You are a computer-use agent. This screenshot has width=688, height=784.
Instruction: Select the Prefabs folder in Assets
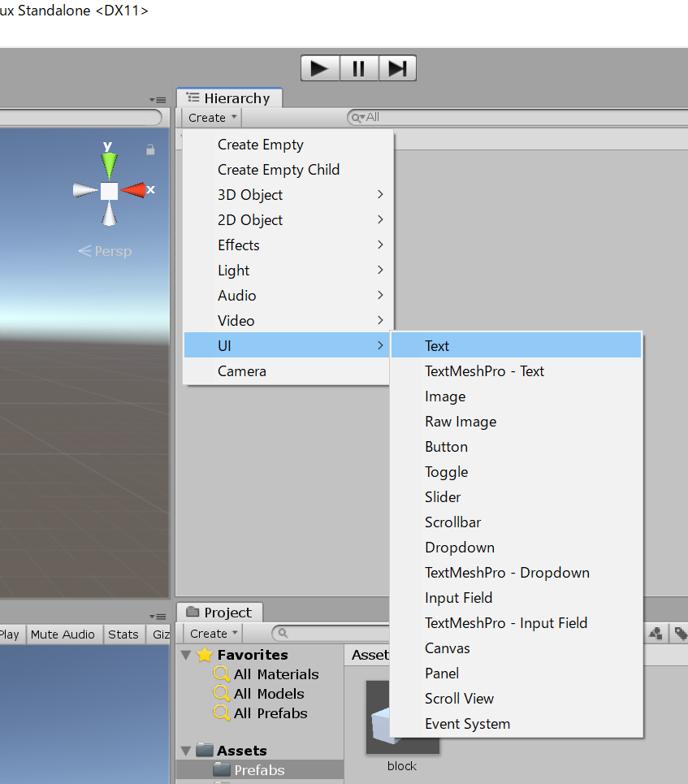[259, 770]
